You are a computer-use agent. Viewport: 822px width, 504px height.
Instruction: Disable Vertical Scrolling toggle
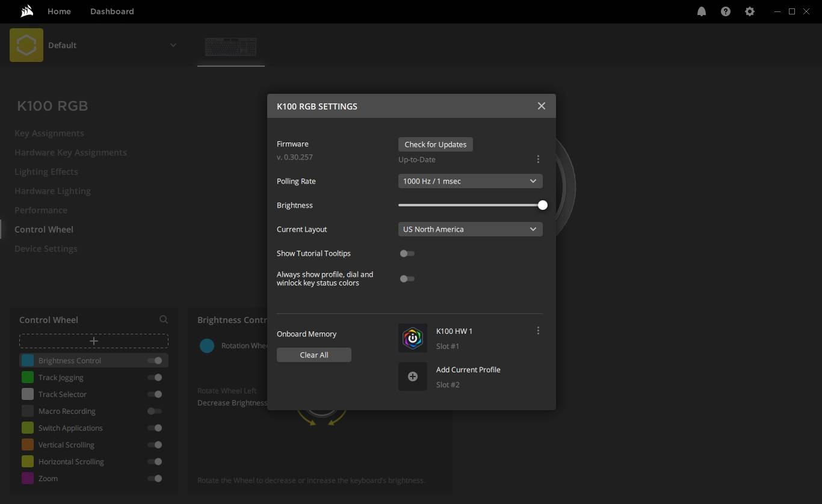pos(155,445)
